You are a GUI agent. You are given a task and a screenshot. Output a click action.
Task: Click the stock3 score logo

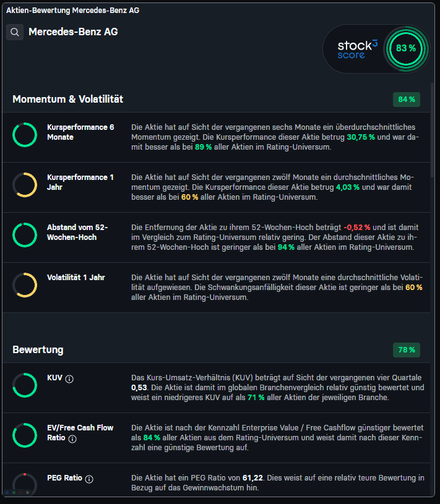[359, 49]
